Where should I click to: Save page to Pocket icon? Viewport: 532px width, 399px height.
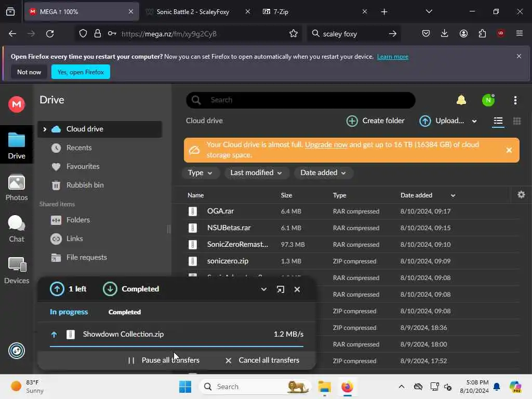[426, 33]
